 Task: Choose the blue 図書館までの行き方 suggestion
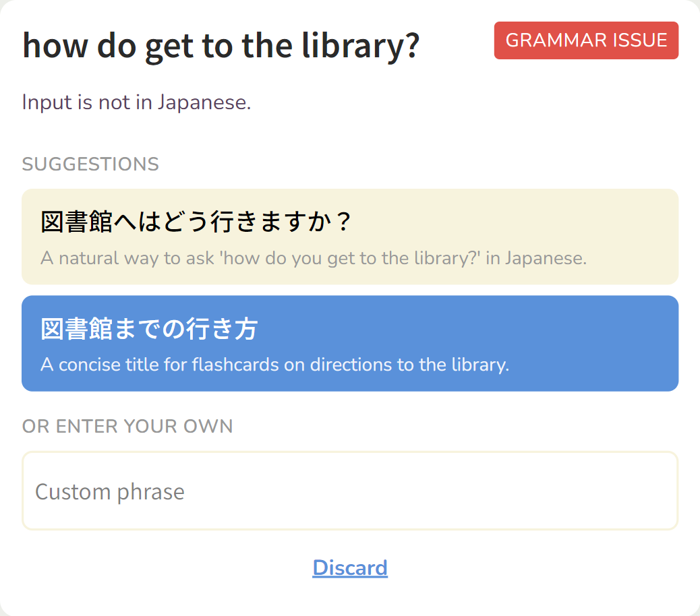click(149, 330)
